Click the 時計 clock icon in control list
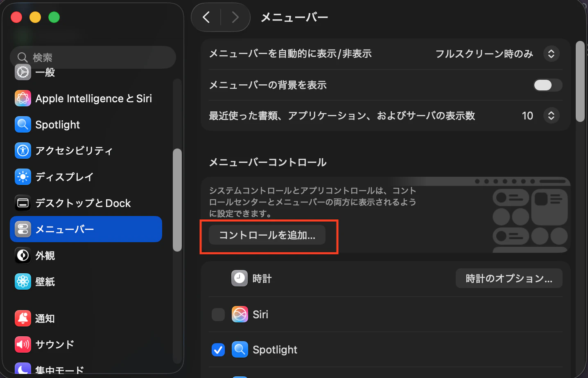The image size is (588, 378). (240, 279)
